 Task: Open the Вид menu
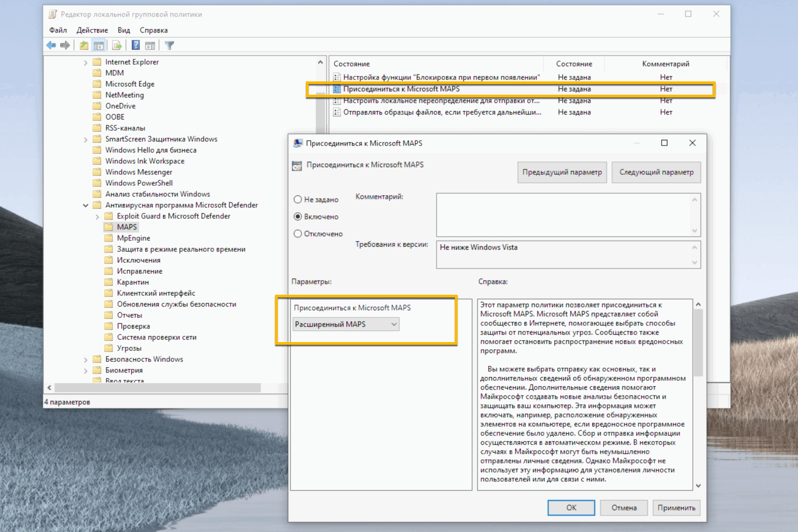(x=124, y=30)
